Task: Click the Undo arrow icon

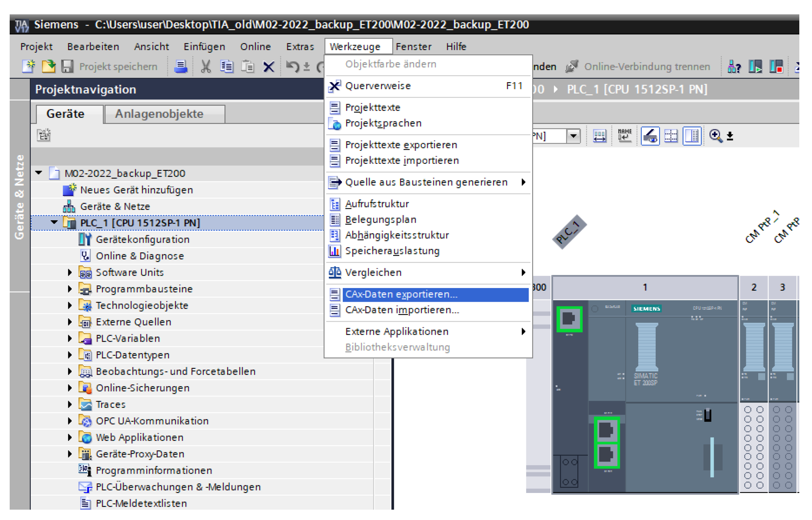Action: pyautogui.click(x=292, y=66)
